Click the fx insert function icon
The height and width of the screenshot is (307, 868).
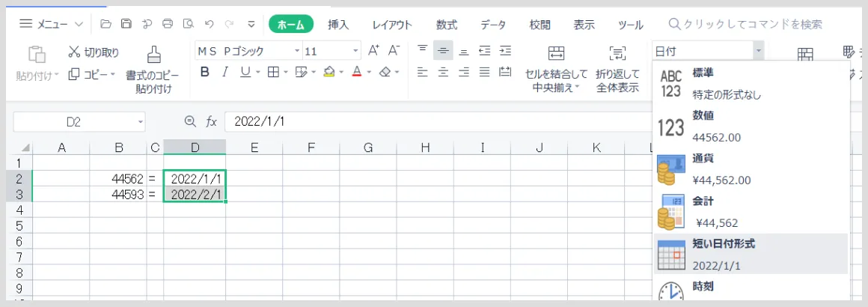[x=212, y=121]
